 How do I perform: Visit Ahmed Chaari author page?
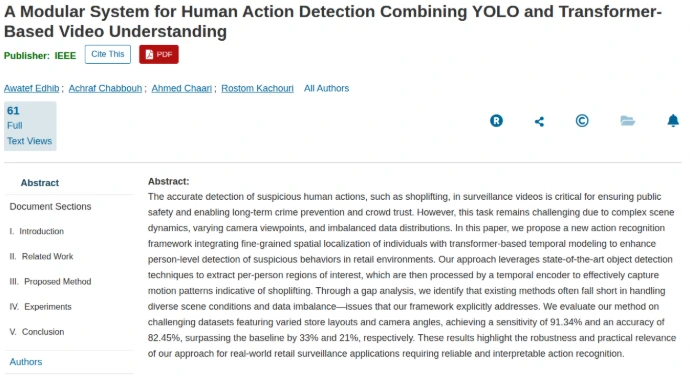[182, 88]
